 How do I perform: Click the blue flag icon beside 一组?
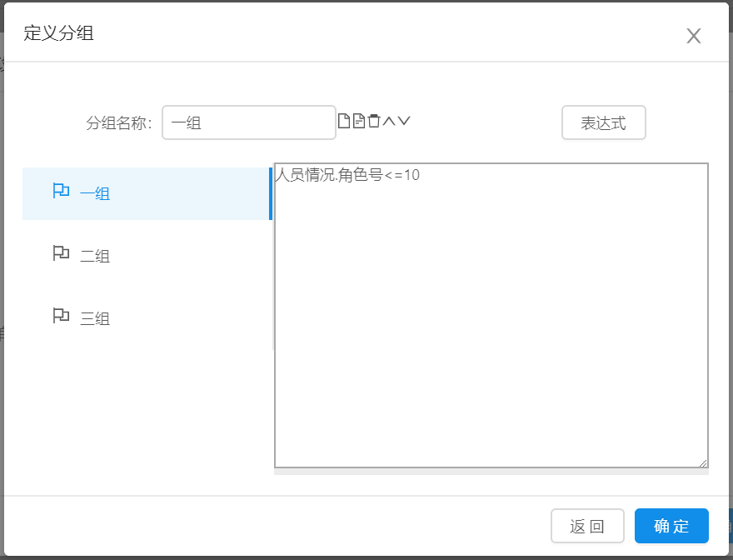[61, 192]
